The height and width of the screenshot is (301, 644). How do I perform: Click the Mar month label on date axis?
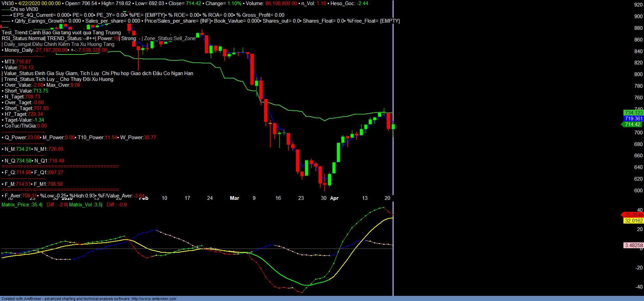point(234,198)
